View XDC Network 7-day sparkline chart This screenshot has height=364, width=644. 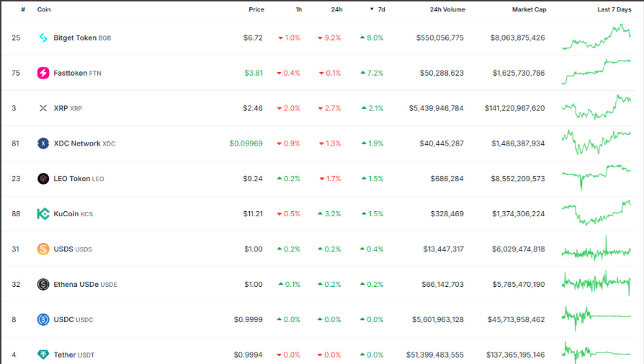click(x=596, y=143)
